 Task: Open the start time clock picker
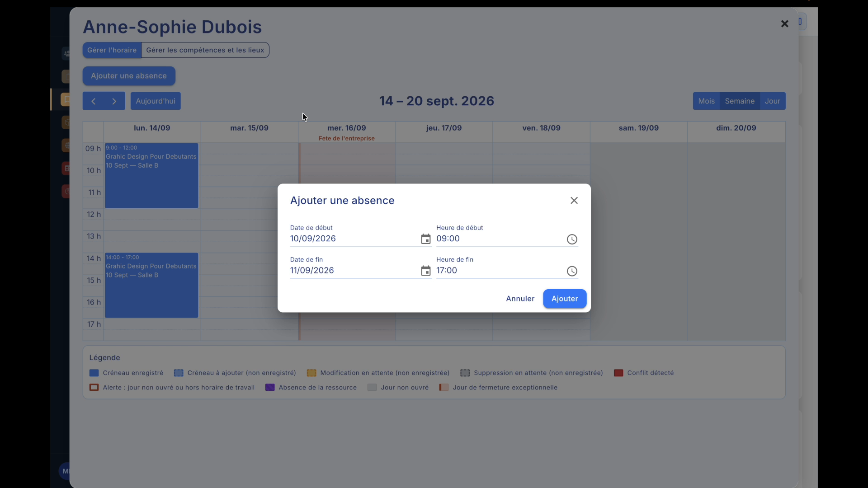point(572,239)
